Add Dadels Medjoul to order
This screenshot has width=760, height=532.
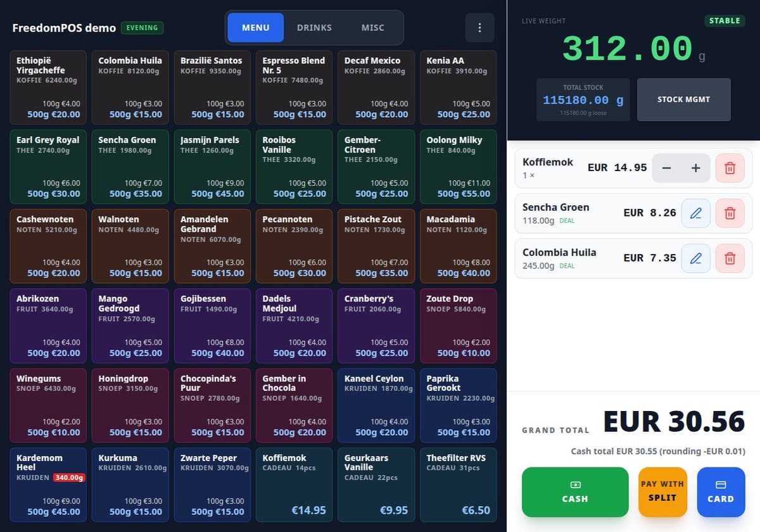[x=294, y=326]
